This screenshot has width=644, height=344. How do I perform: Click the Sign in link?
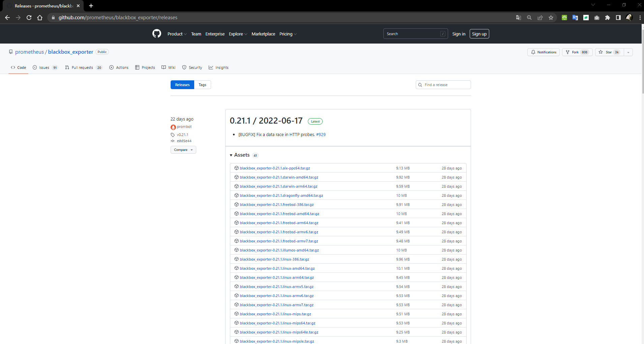coord(459,34)
